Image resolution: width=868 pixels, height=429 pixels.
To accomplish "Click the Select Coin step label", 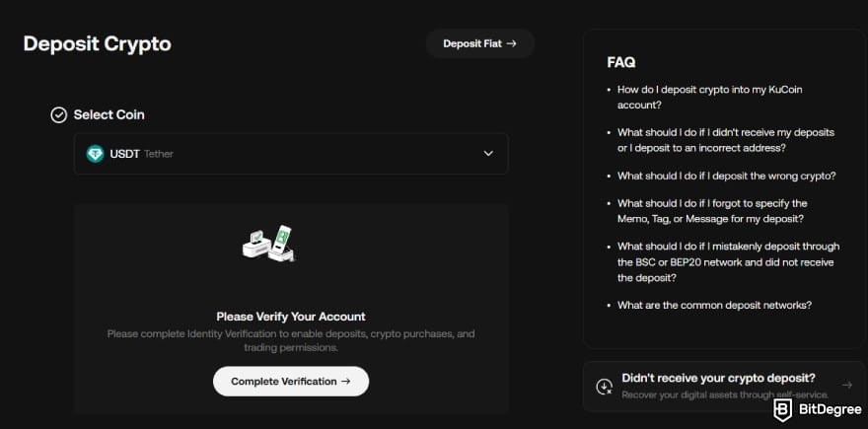I will (109, 115).
